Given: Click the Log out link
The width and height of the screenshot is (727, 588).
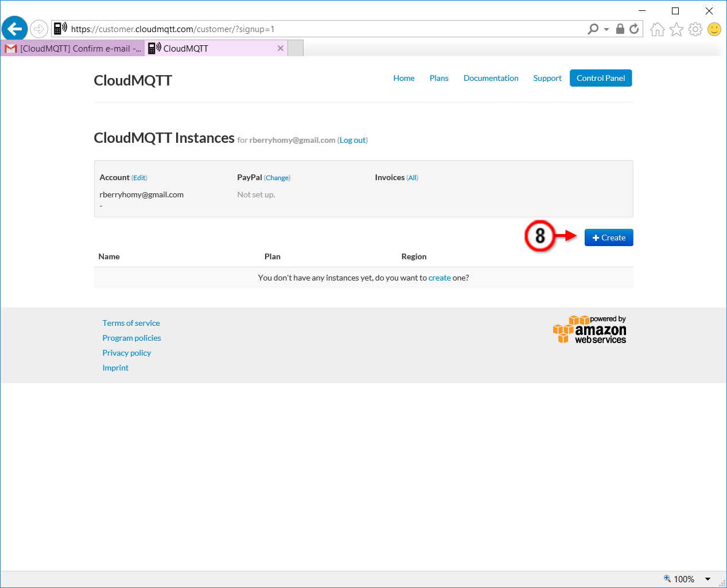Looking at the screenshot, I should [x=353, y=140].
